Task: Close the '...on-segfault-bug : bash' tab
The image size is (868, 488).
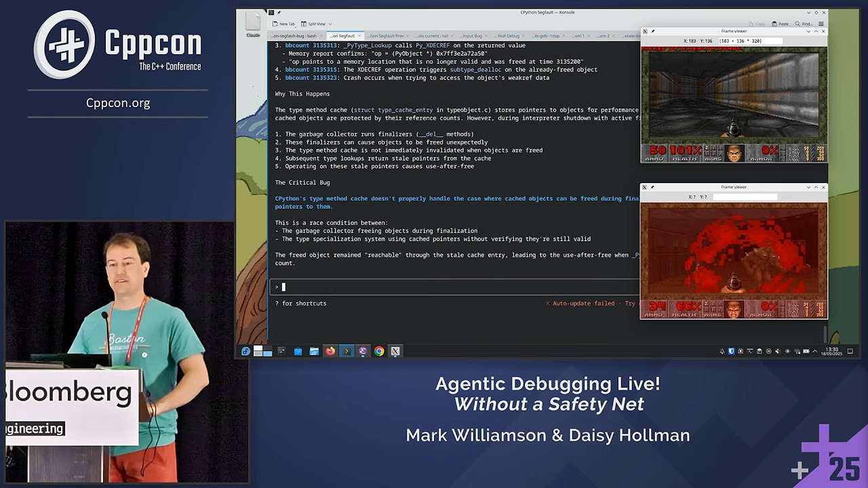Action: [323, 36]
